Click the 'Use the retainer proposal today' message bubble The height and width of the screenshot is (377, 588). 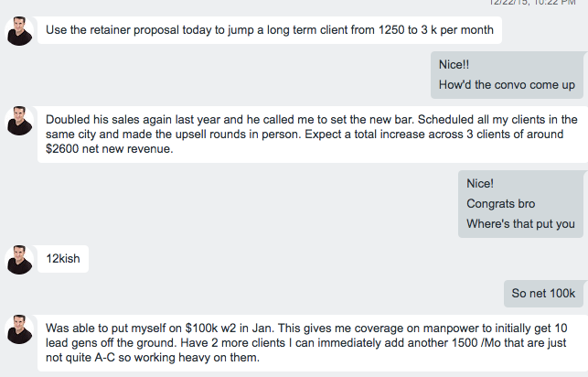point(269,29)
